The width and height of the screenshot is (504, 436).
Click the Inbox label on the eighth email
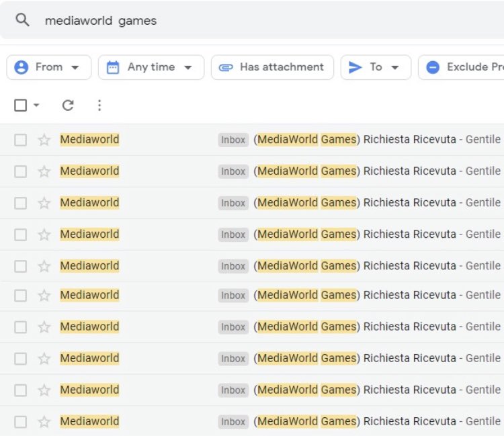pyautogui.click(x=233, y=359)
